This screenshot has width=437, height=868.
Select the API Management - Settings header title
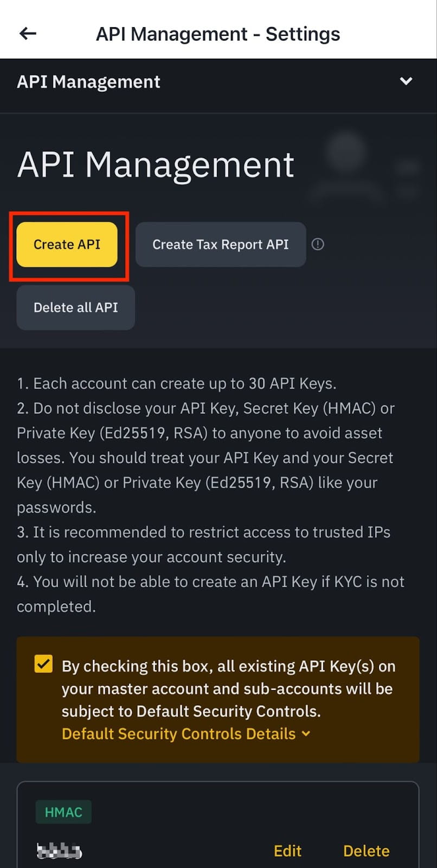pos(218,34)
